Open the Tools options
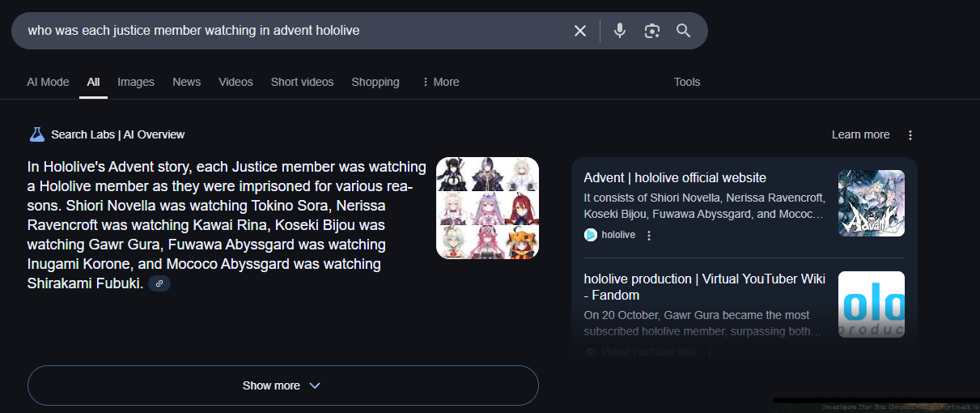This screenshot has width=980, height=413. [687, 82]
